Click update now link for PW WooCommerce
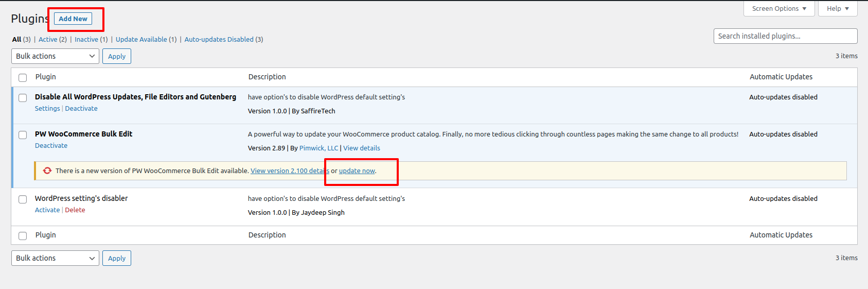 pos(357,171)
